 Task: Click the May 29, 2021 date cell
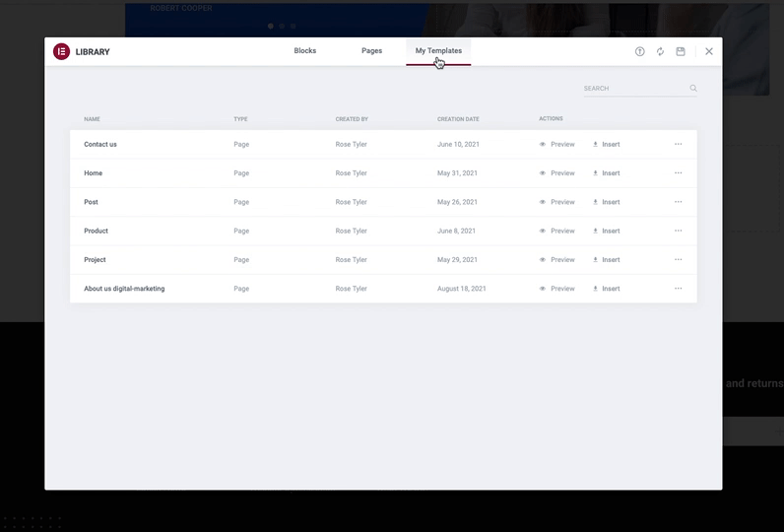457,260
